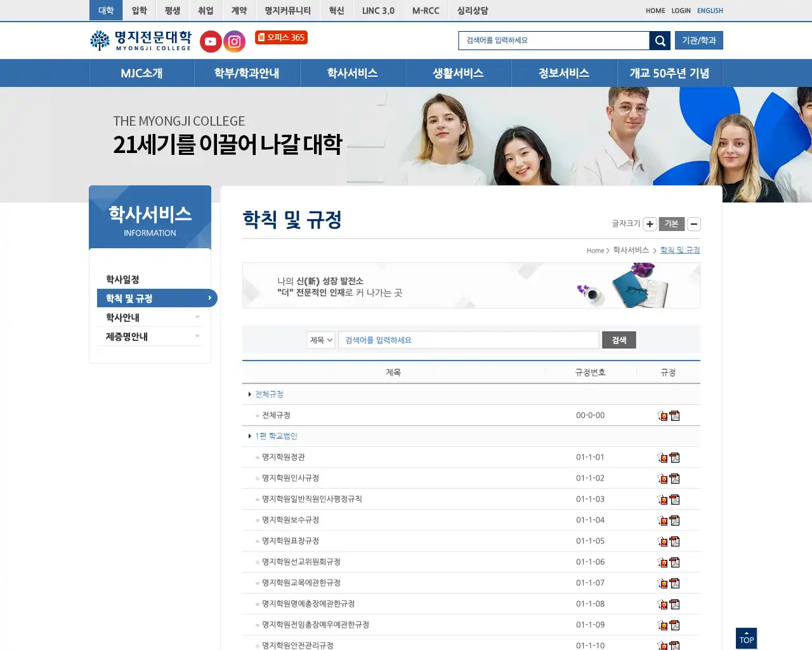Open the MJC소개 main menu

point(142,73)
